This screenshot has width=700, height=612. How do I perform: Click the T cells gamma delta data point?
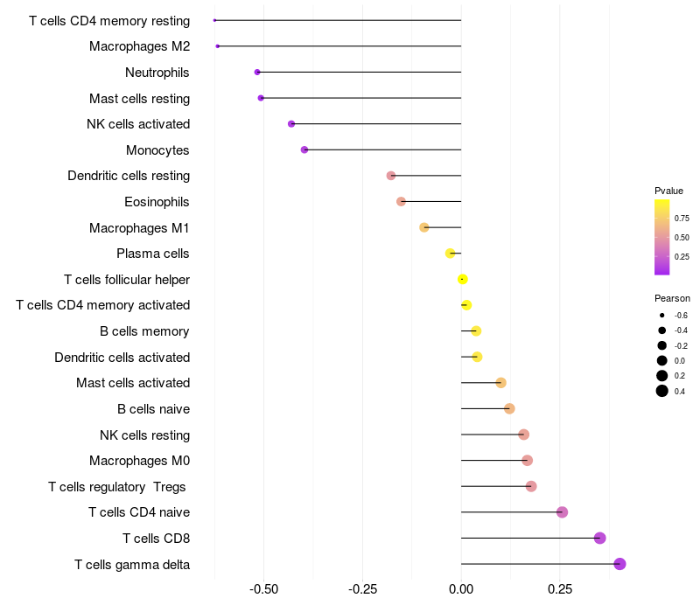pos(619,564)
